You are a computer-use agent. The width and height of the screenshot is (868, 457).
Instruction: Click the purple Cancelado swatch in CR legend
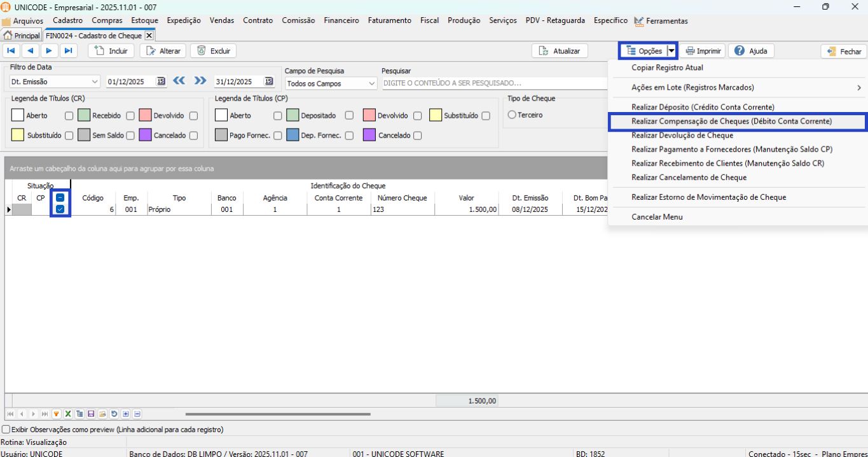(145, 135)
